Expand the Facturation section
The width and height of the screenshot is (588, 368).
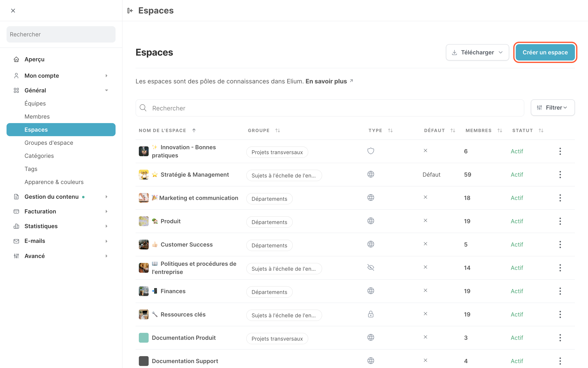coord(61,212)
